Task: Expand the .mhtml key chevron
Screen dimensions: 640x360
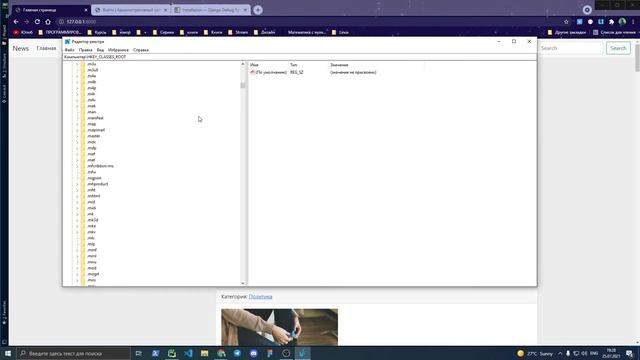Action: click(x=77, y=196)
